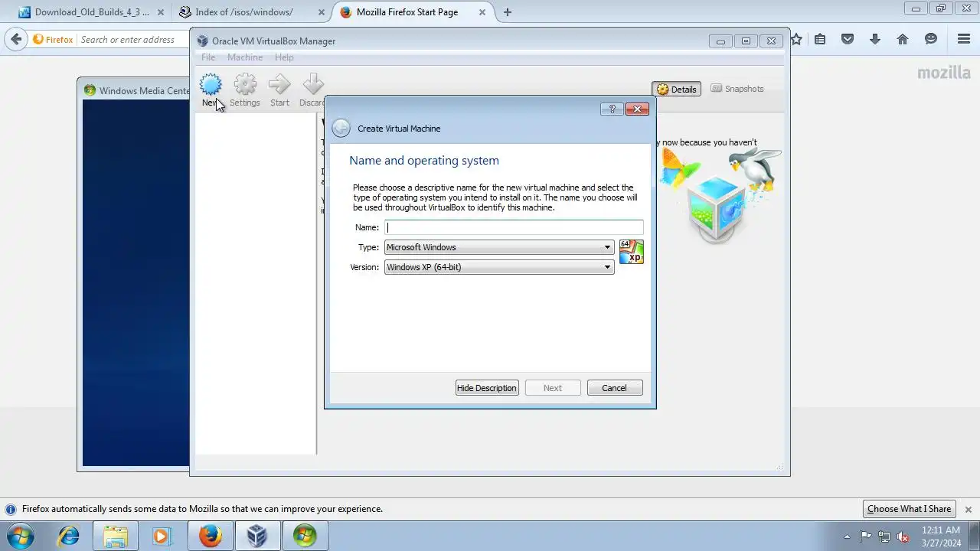Image resolution: width=980 pixels, height=551 pixels.
Task: Show hidden tray icons arrow
Action: [x=847, y=536]
